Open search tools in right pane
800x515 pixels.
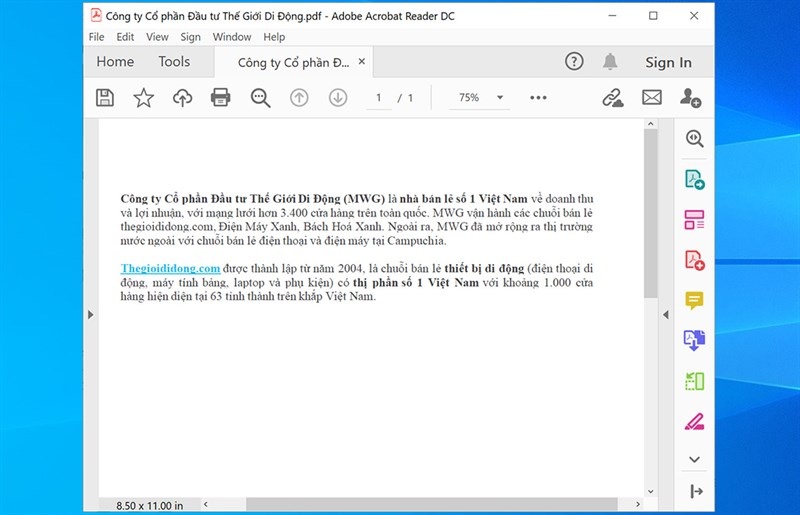[694, 138]
